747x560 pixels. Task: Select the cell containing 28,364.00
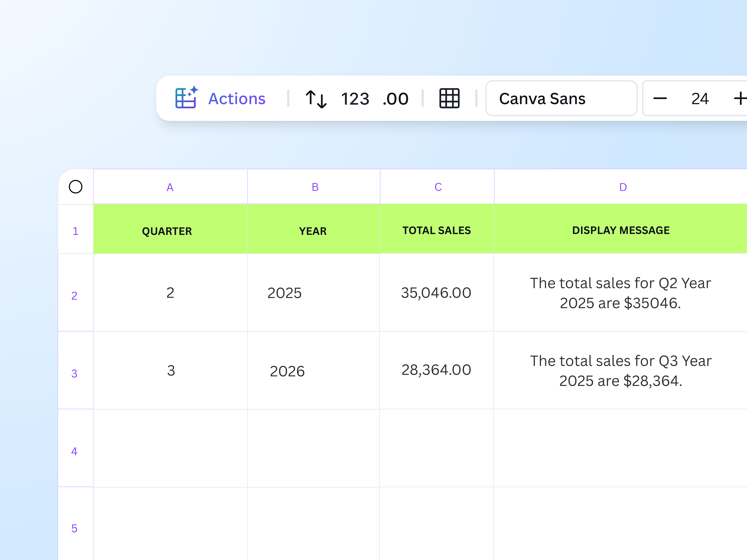pos(437,370)
